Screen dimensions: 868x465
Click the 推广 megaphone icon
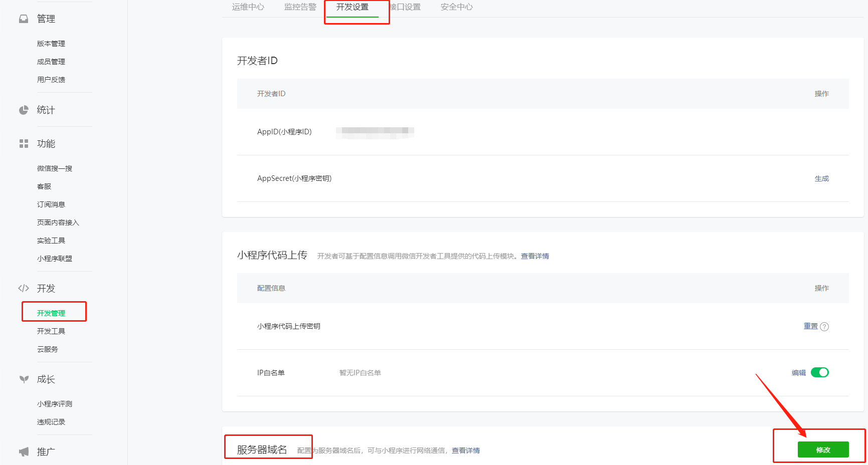point(24,451)
